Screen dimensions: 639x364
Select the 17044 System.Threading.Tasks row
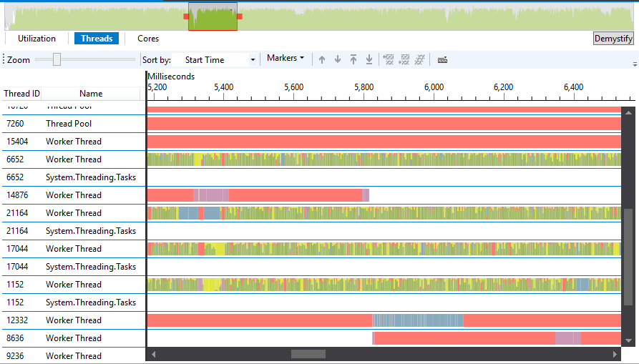[x=74, y=267]
